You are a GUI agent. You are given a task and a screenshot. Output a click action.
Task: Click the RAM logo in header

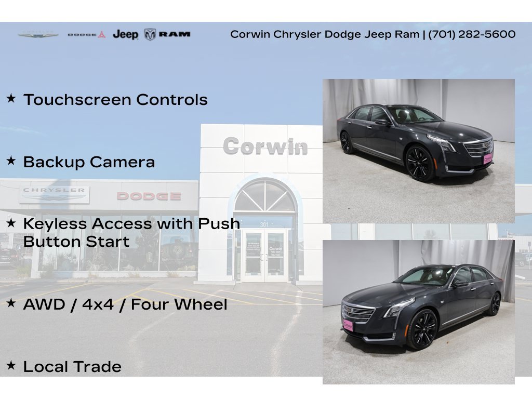tap(167, 34)
